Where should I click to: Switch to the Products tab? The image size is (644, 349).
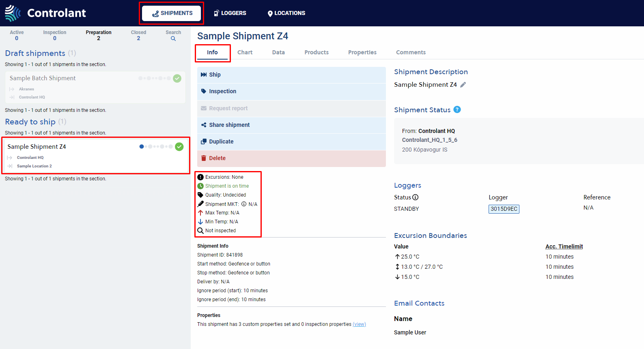click(317, 52)
